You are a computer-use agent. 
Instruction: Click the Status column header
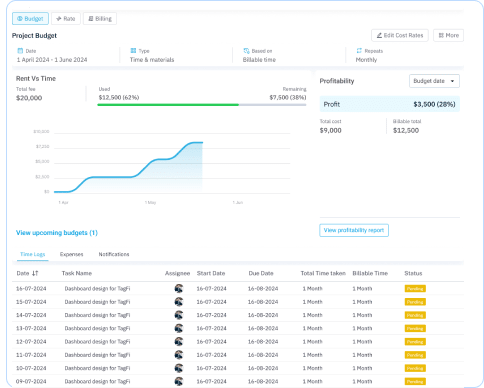point(413,273)
